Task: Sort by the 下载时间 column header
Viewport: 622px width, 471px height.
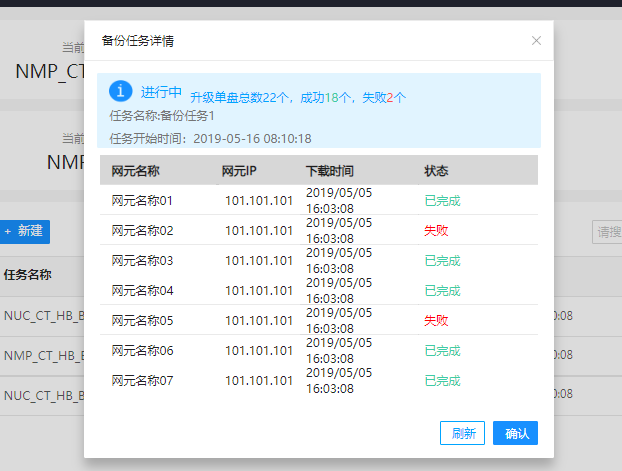Action: [329, 170]
